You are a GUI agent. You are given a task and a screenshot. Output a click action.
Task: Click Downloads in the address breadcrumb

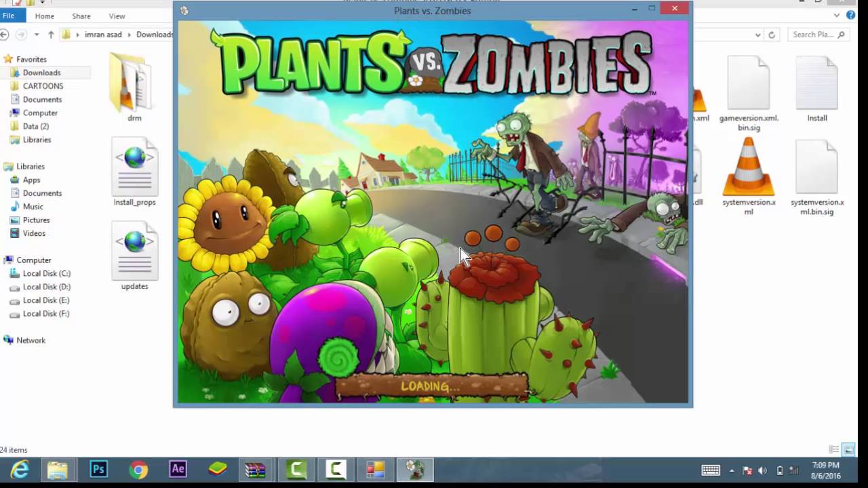(x=155, y=35)
